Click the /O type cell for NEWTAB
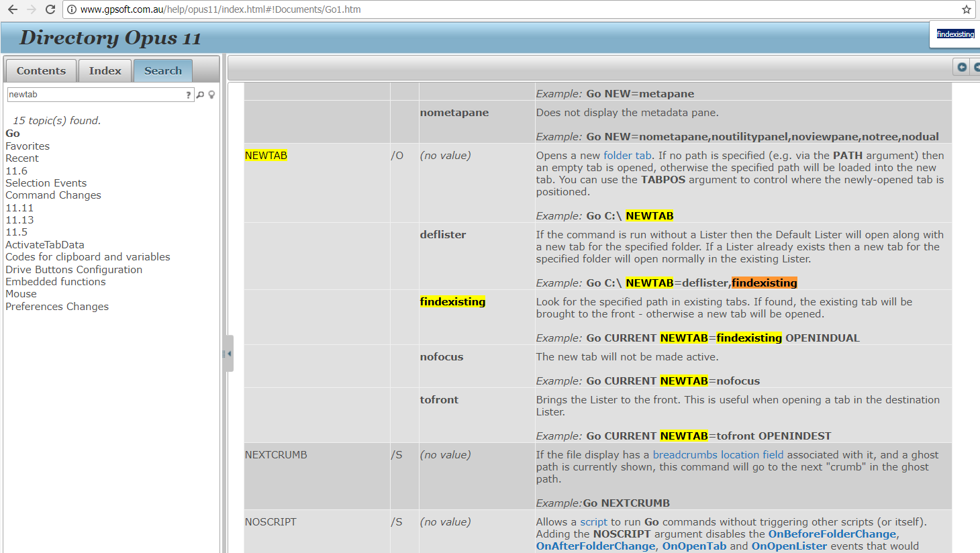 point(397,156)
